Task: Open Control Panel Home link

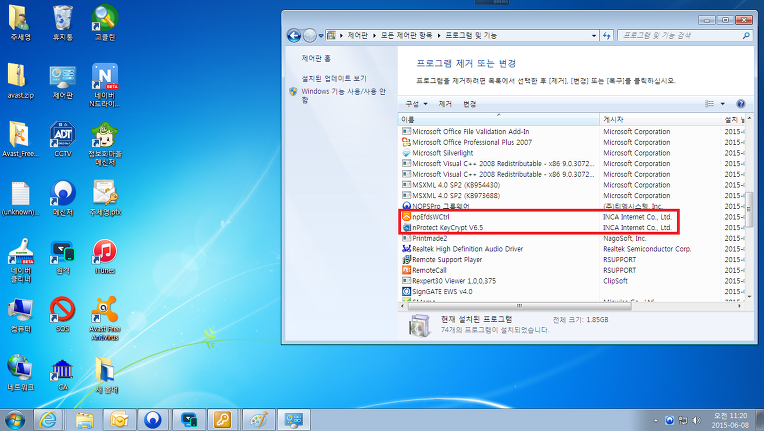Action: tap(316, 58)
